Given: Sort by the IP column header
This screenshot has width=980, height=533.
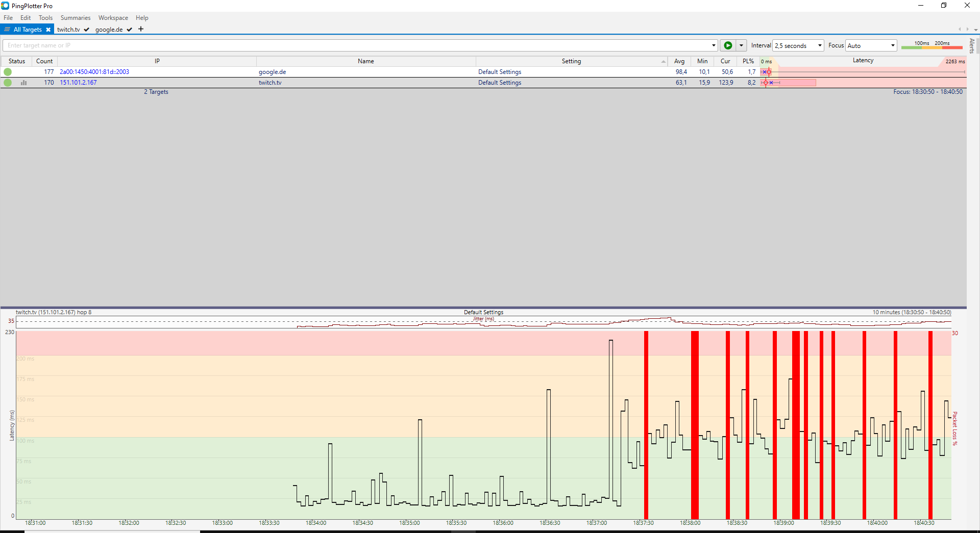Looking at the screenshot, I should pyautogui.click(x=157, y=61).
